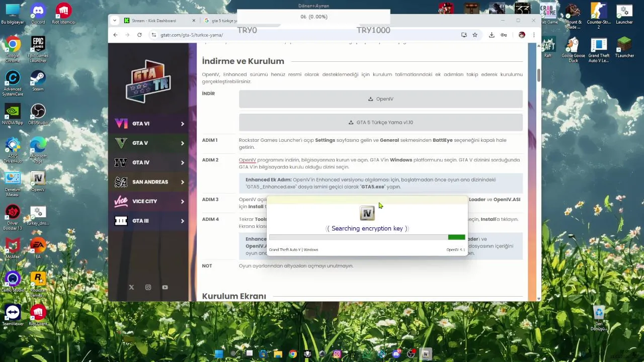Expand GTA IV sidebar menu
This screenshot has width=644, height=362.
click(149, 162)
